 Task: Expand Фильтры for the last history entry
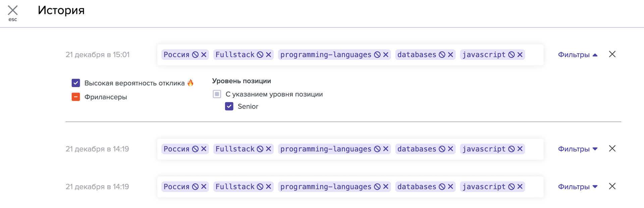578,187
